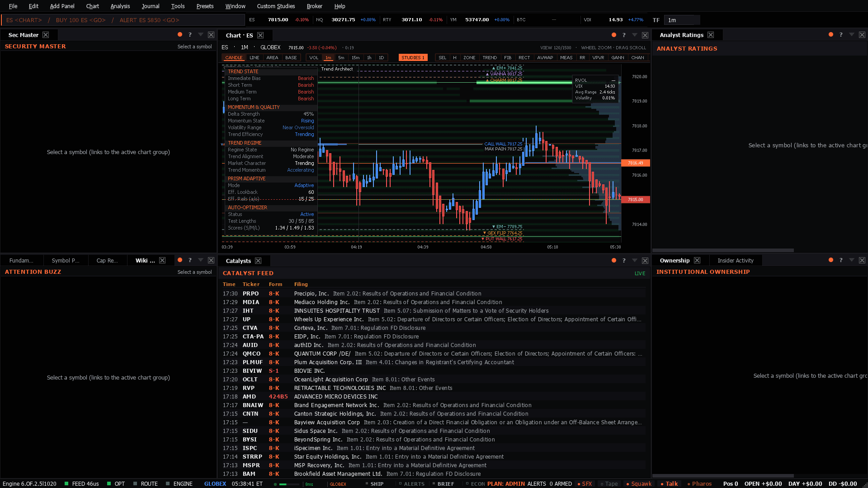868x488 pixels.
Task: Select the CHAN channel tool
Action: pos(637,57)
